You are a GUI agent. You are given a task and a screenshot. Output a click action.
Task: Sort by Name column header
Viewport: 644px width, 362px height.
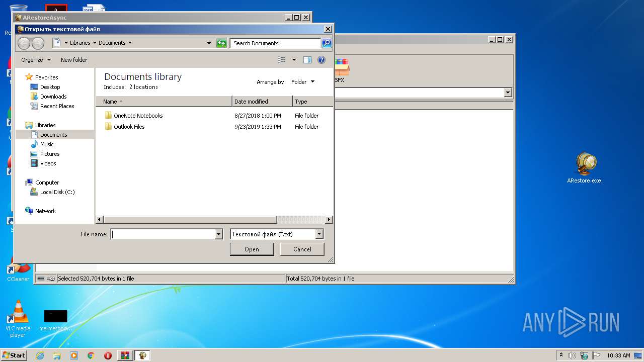click(164, 102)
